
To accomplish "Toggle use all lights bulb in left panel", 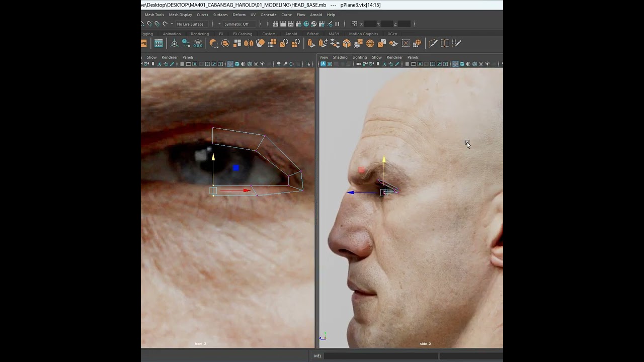I will (262, 64).
